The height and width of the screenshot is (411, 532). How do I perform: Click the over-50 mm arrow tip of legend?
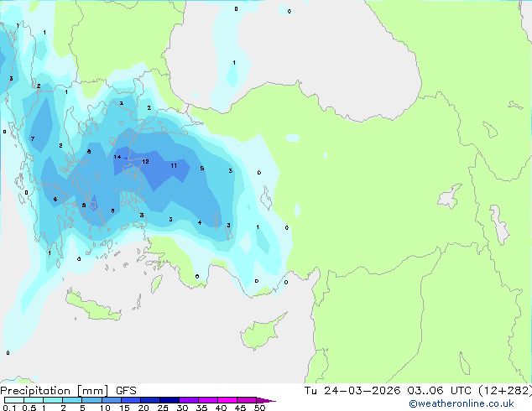[x=266, y=400]
